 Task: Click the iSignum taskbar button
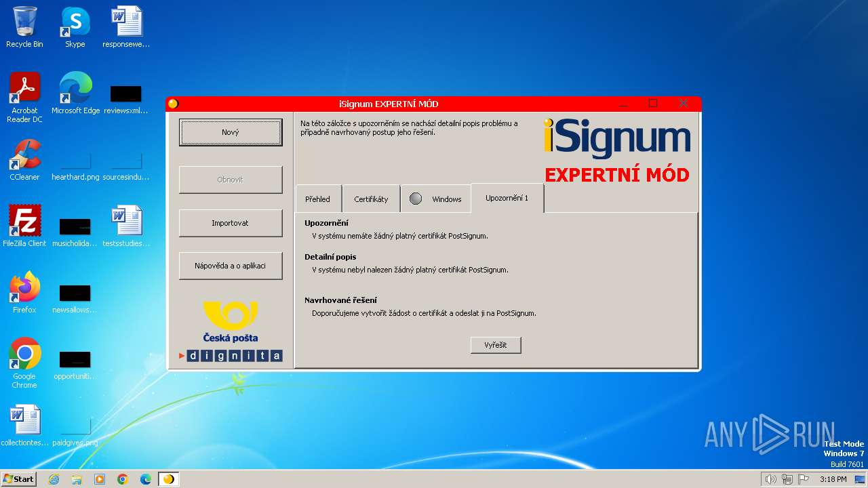(168, 479)
